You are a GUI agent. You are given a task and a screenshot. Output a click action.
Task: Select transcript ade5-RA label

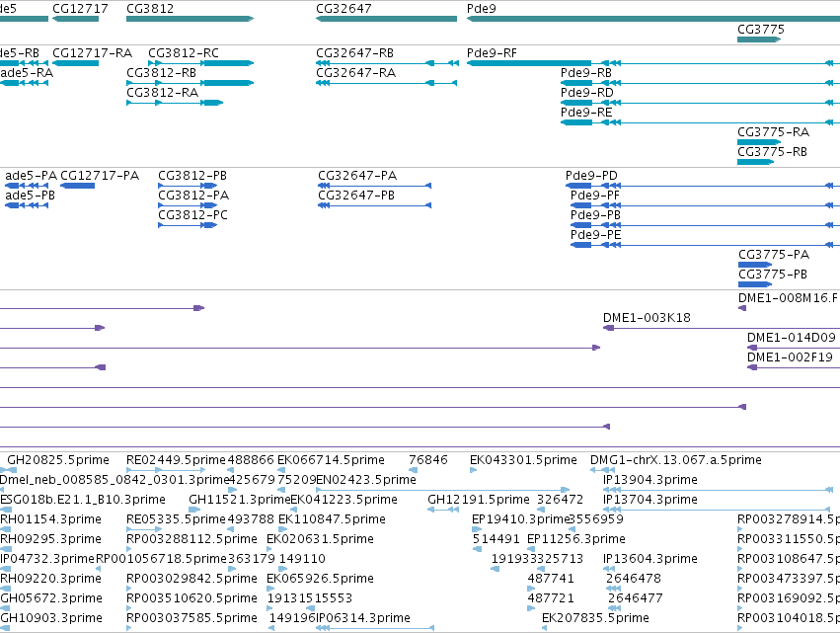click(27, 73)
